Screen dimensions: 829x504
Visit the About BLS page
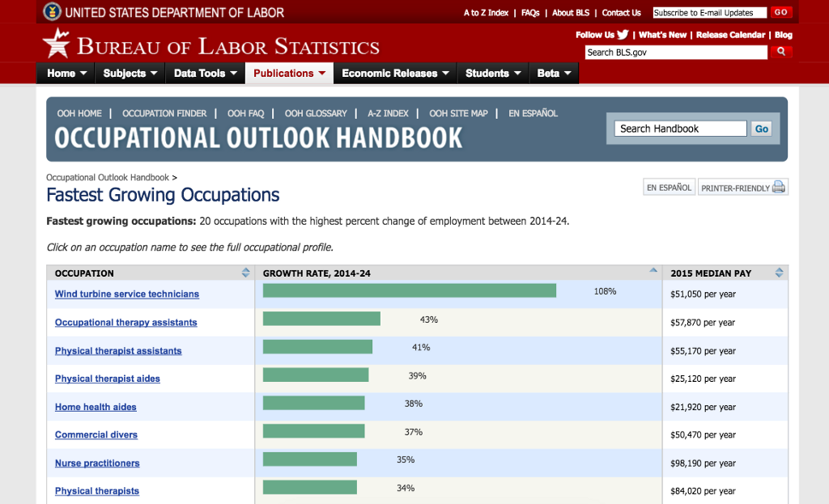point(571,13)
